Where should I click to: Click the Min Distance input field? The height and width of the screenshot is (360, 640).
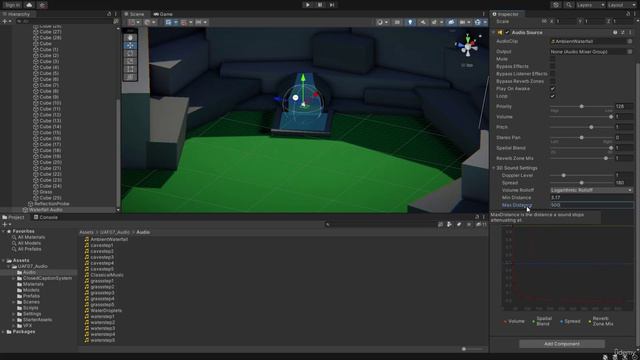(x=591, y=198)
